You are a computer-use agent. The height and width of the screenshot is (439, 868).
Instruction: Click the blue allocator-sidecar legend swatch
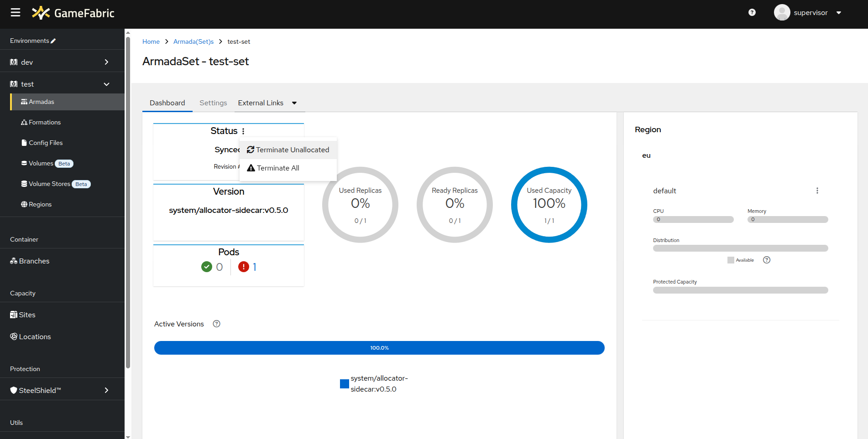[x=345, y=384]
